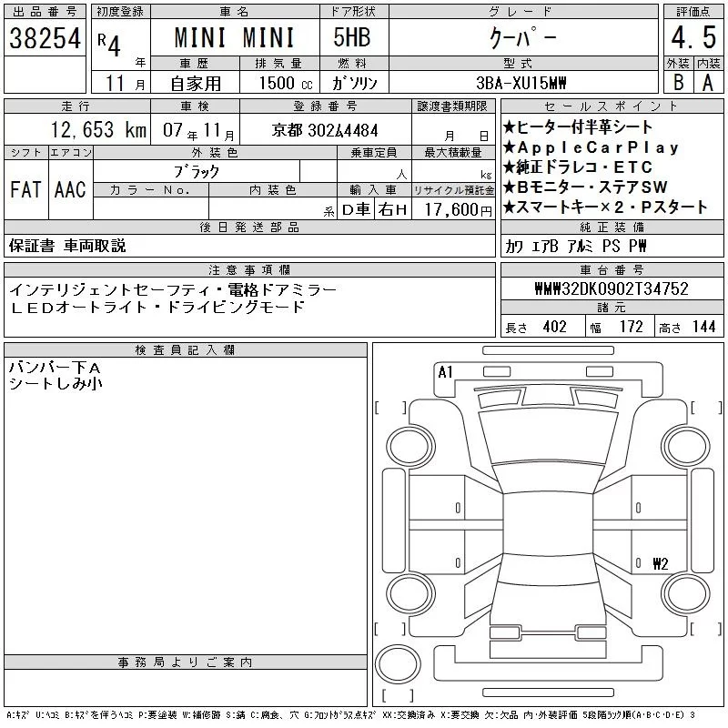
Task: Select the W2 repair mark on diagram
Action: [661, 563]
